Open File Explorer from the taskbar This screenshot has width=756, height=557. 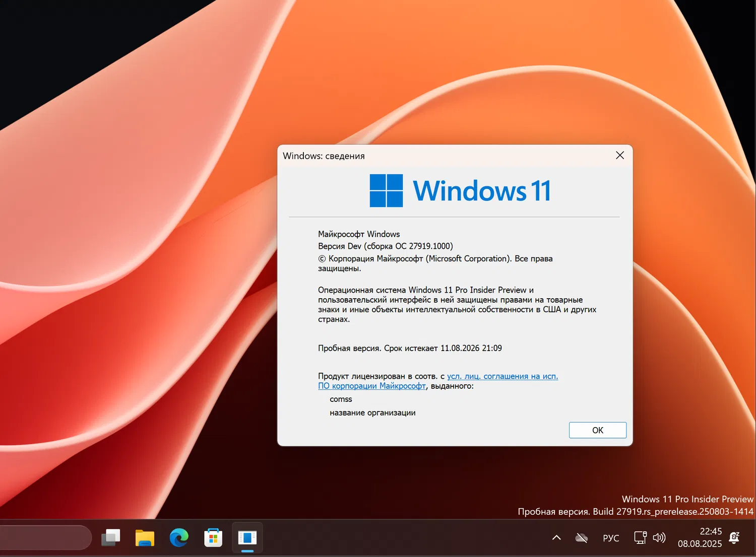pyautogui.click(x=145, y=537)
